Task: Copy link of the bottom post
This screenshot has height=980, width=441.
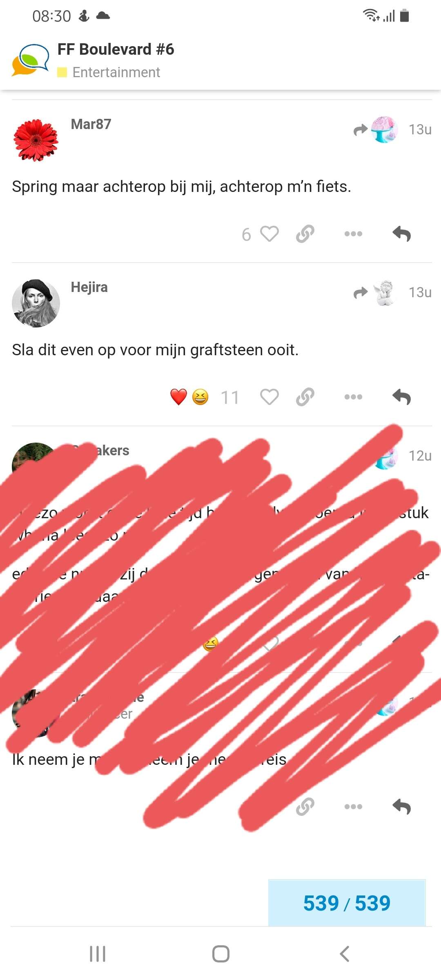Action: [305, 806]
